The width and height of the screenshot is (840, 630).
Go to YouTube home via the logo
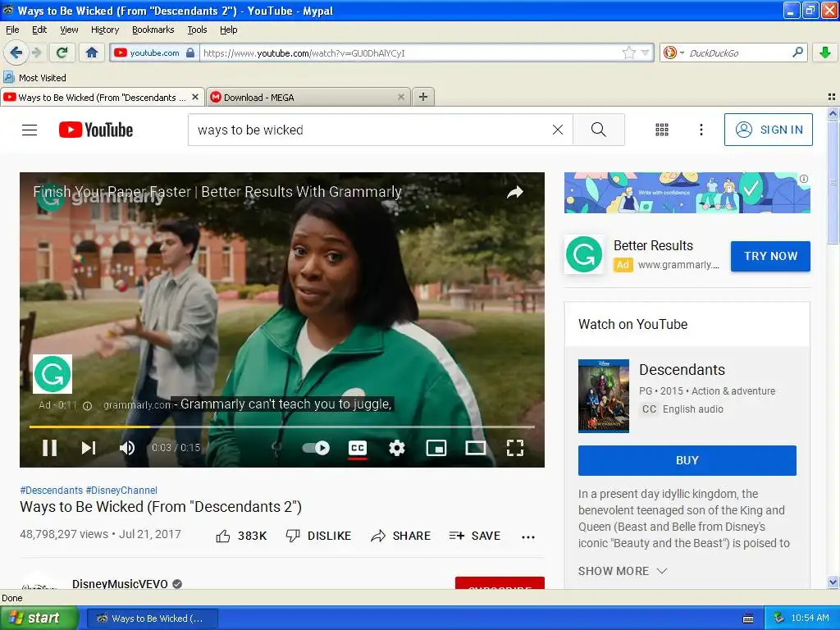tap(96, 130)
